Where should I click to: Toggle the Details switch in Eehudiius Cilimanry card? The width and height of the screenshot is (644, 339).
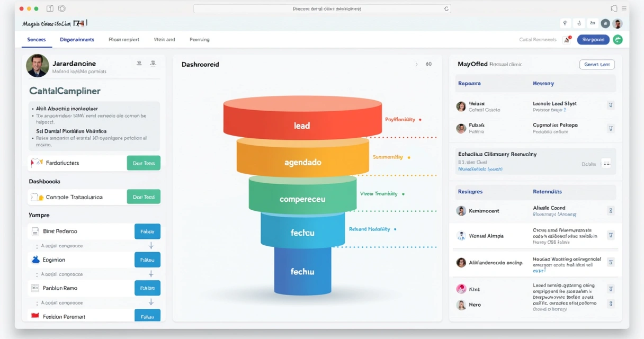pyautogui.click(x=606, y=164)
